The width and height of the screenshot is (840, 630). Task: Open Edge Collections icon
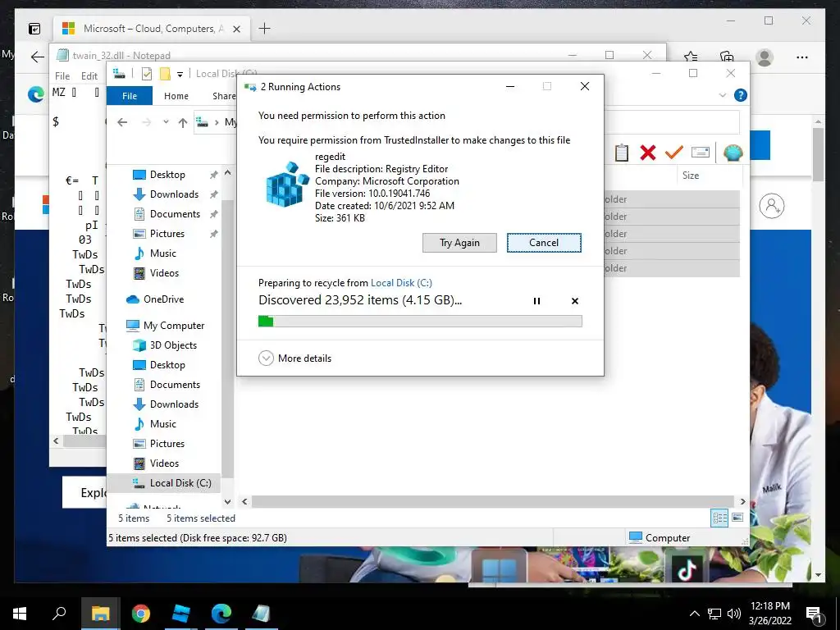(727, 57)
